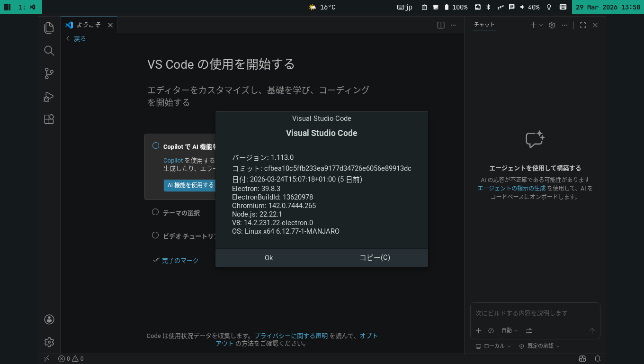This screenshot has width=644, height=364.
Task: Open the weather widget showing 16°C
Action: click(x=322, y=7)
